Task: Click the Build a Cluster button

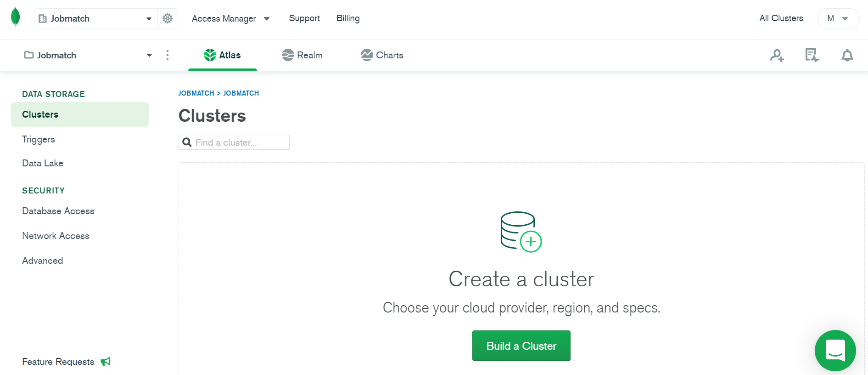Action: pyautogui.click(x=521, y=346)
